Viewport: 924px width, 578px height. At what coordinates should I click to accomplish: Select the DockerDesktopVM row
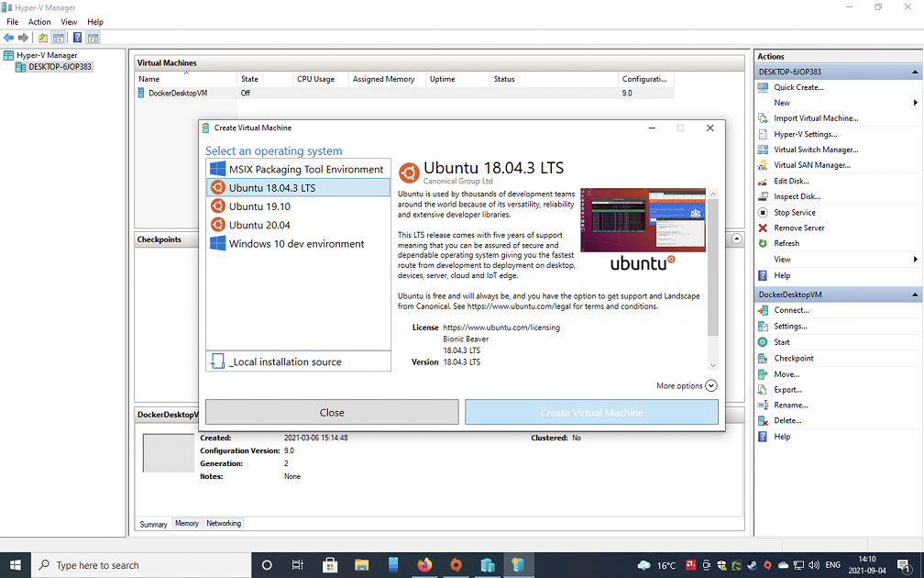[x=404, y=94]
